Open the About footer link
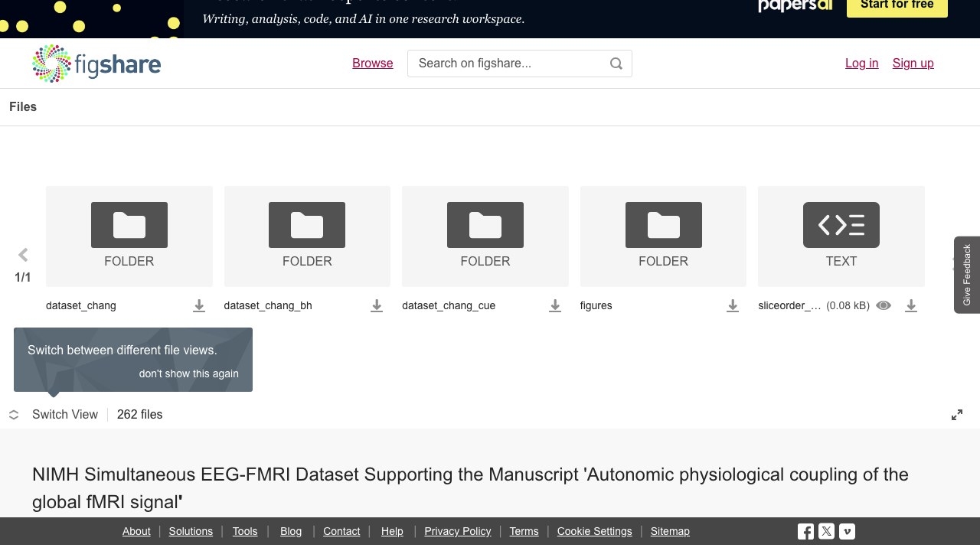Screen dimensions: 980x551 tap(136, 531)
